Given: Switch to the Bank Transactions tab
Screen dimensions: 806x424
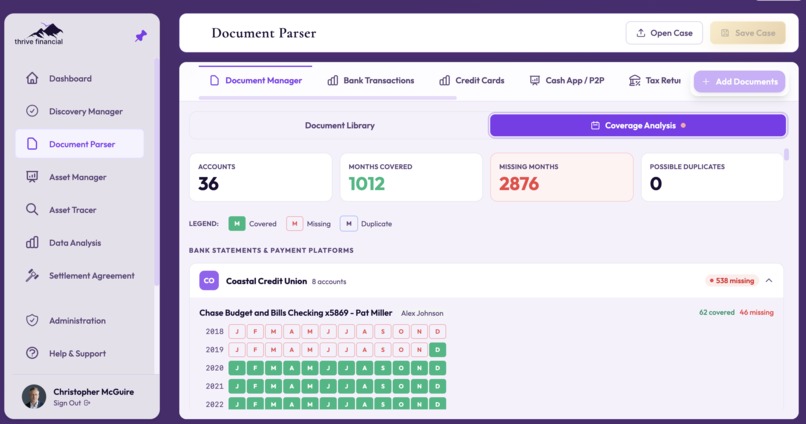Looking at the screenshot, I should (371, 80).
